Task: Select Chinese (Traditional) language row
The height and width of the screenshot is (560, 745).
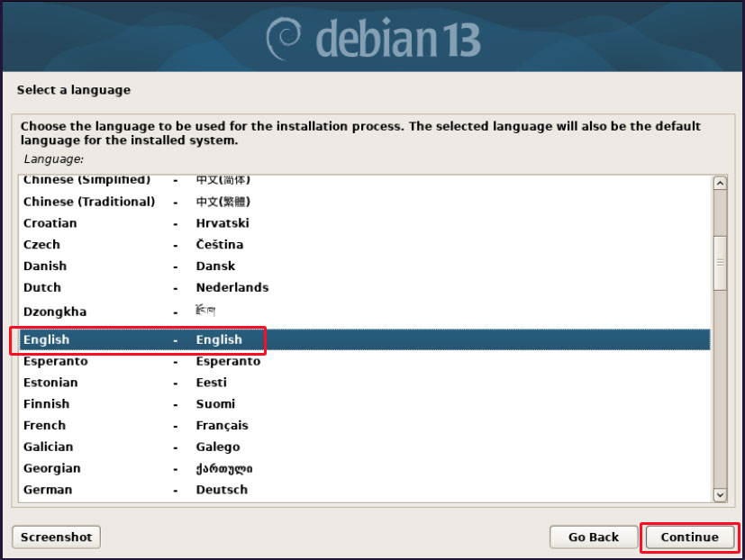Action: coord(365,202)
